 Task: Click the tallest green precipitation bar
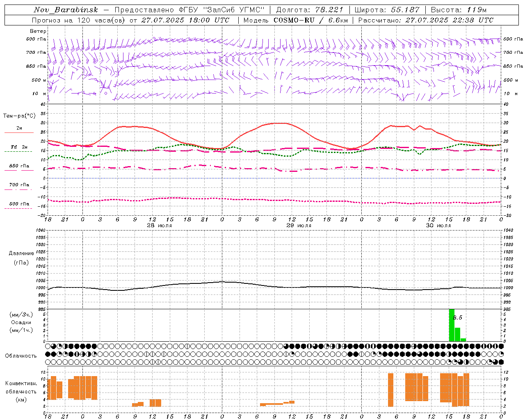pos(452,325)
